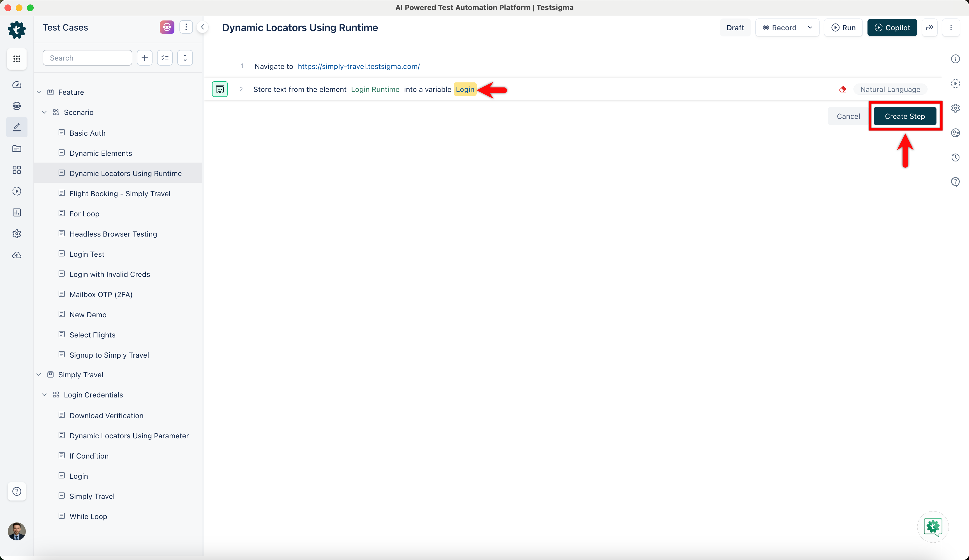Open the info icon in right panel
Image resolution: width=969 pixels, height=560 pixels.
(x=956, y=59)
